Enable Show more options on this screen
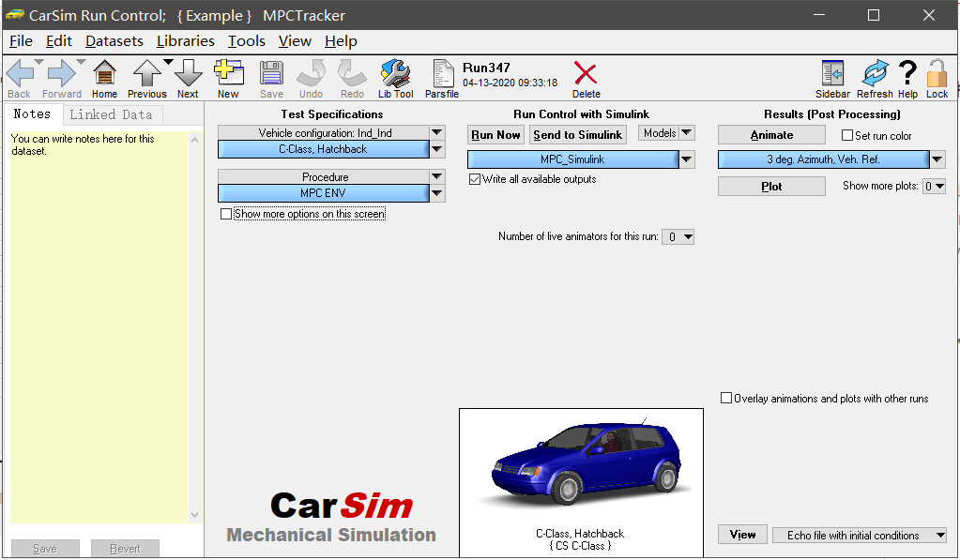Image resolution: width=960 pixels, height=560 pixels. tap(226, 214)
